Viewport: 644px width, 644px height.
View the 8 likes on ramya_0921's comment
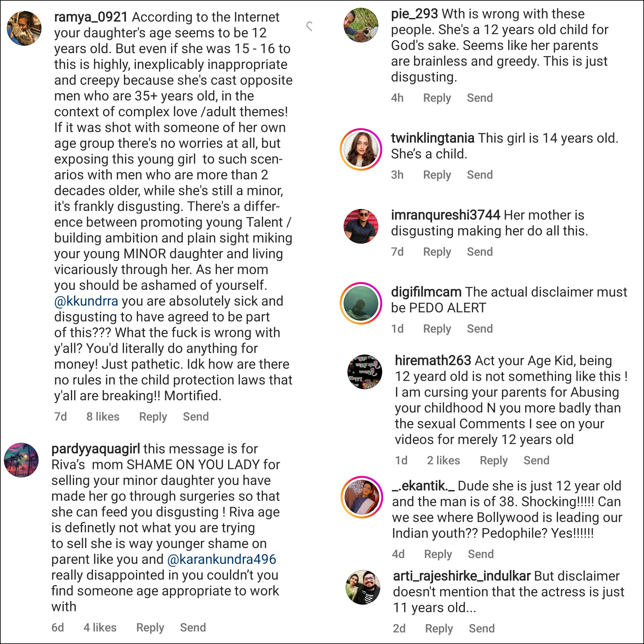(x=103, y=416)
